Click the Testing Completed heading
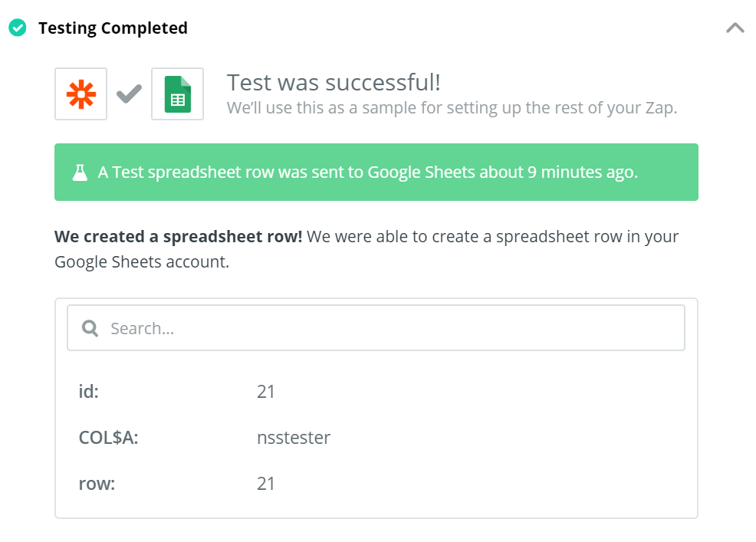The width and height of the screenshot is (756, 542). [x=113, y=28]
